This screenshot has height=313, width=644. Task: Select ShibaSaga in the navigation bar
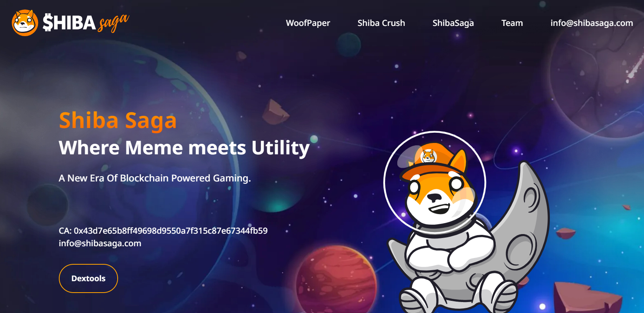tap(453, 23)
